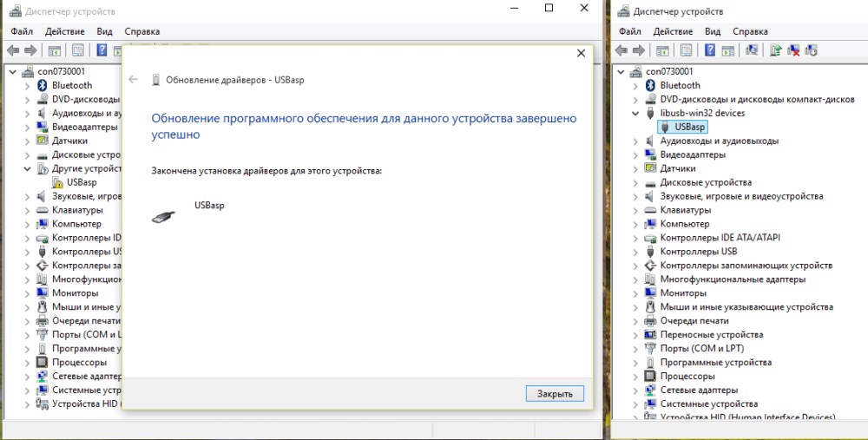
Task: Click Back arrow in toolbar of window behind dialog
Action: [13, 50]
